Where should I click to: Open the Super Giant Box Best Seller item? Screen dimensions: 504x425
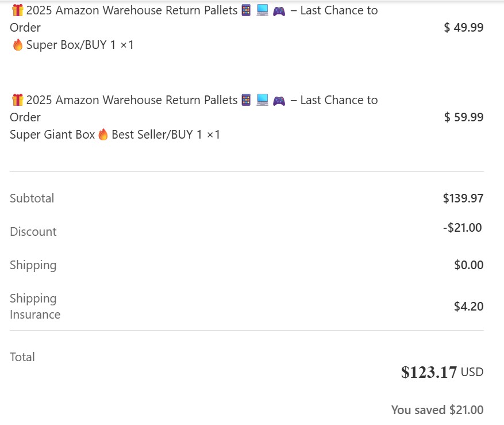tap(194, 117)
